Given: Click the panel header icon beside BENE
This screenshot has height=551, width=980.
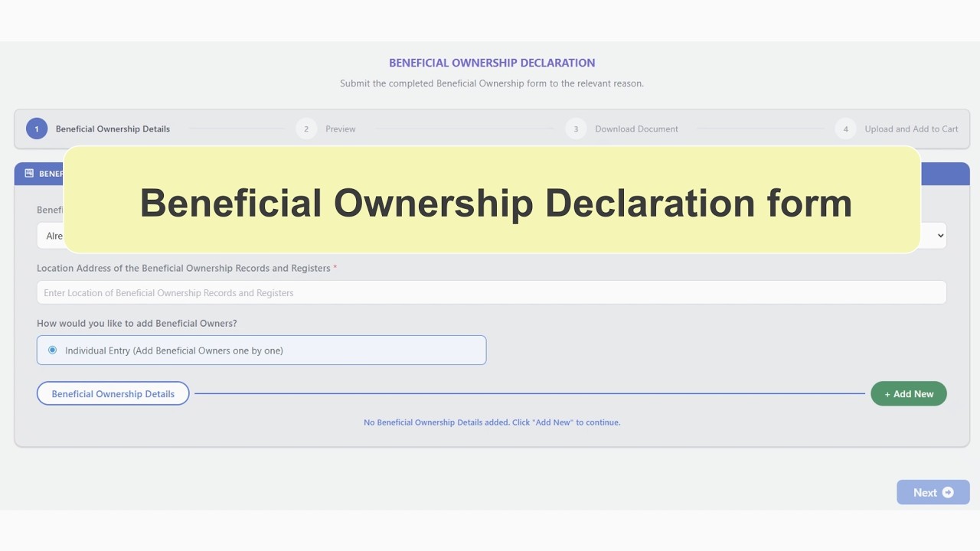Looking at the screenshot, I should (x=29, y=173).
